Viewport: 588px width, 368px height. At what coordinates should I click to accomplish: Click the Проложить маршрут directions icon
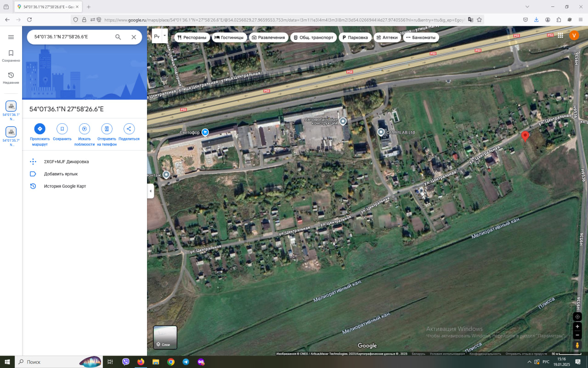40,129
